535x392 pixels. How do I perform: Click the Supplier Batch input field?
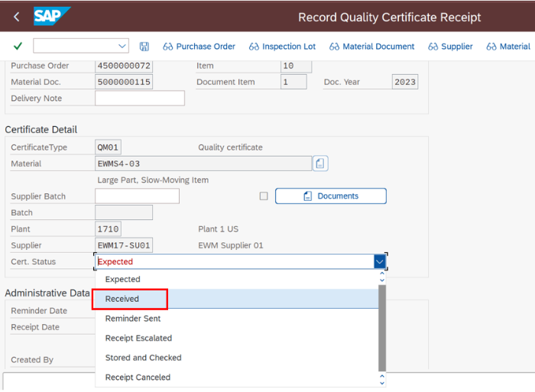click(137, 196)
